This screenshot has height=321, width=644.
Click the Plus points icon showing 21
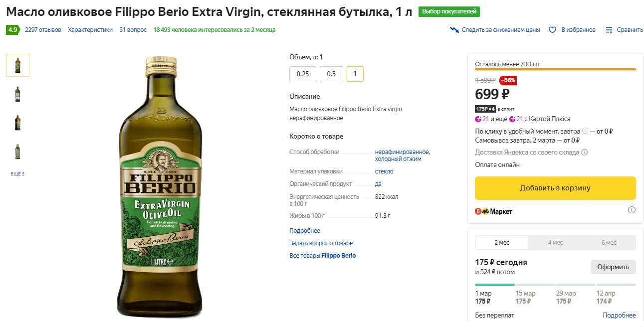pos(477,119)
